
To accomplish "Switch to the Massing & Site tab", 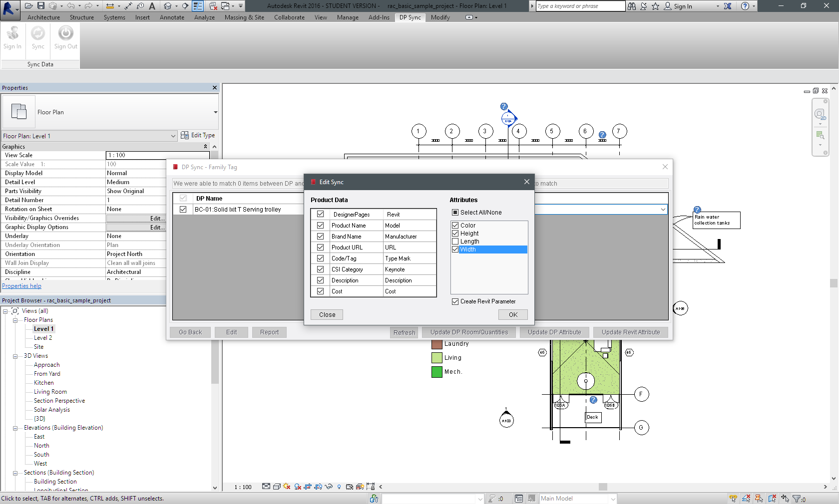I will [x=244, y=17].
